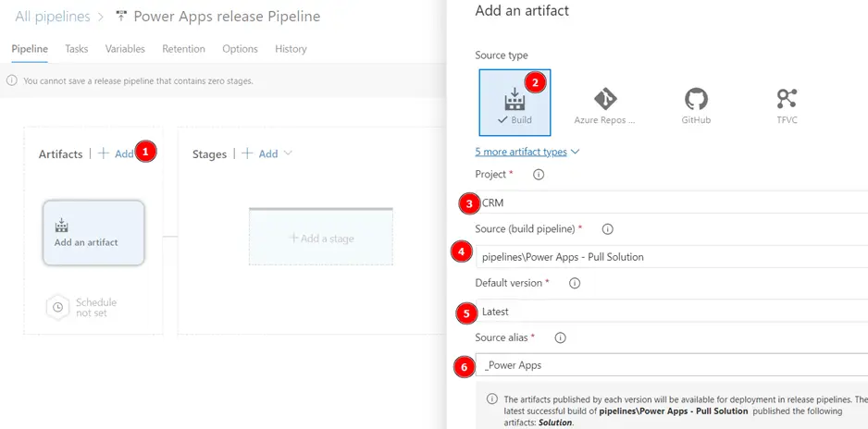Switch to the Retention tab
The height and width of the screenshot is (429, 868).
(x=184, y=49)
